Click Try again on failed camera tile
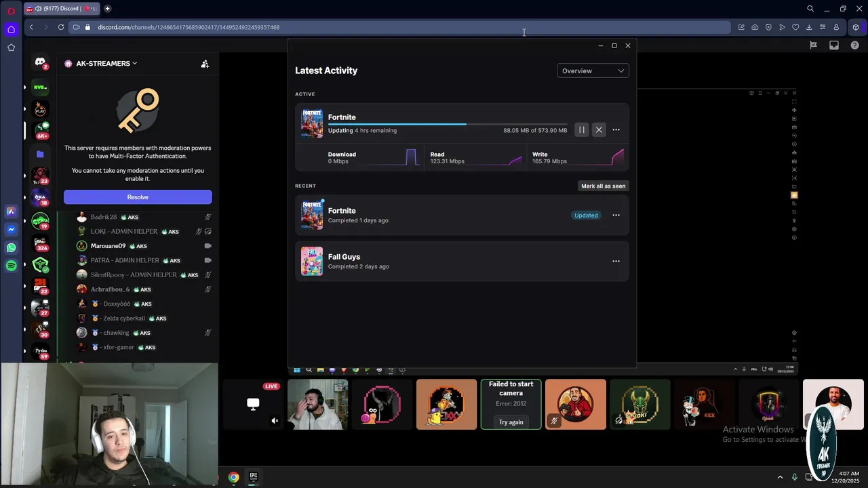Image resolution: width=868 pixels, height=488 pixels. 511,422
